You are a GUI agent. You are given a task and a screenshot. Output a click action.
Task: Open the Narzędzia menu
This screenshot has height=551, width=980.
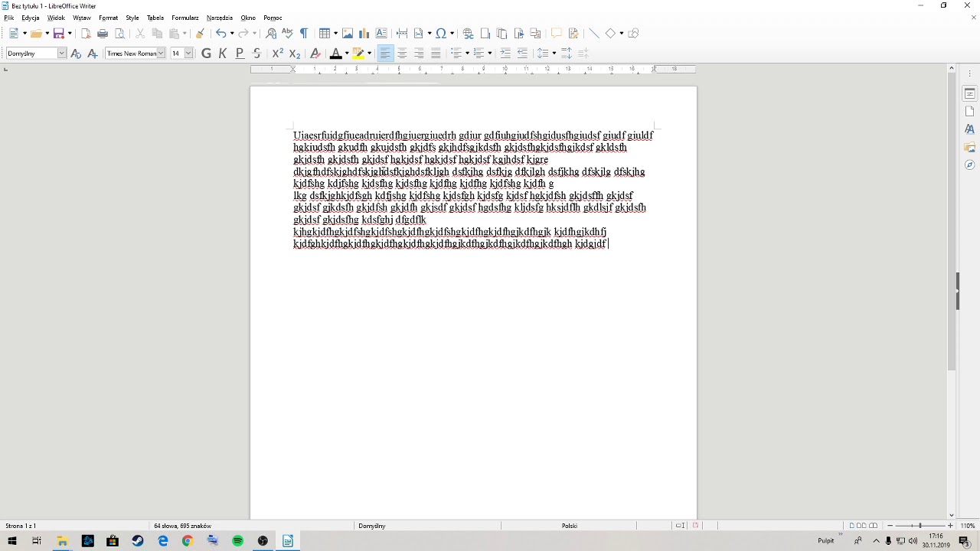pyautogui.click(x=220, y=18)
